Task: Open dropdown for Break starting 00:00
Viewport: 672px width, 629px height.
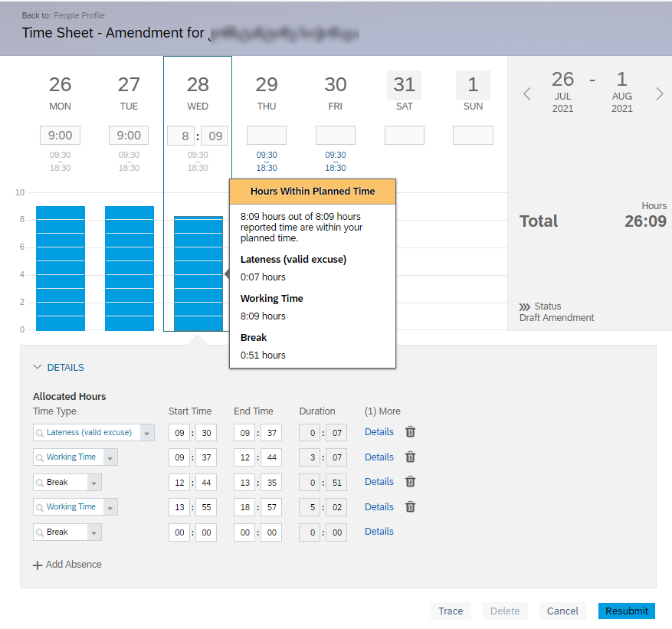Action: 93,532
